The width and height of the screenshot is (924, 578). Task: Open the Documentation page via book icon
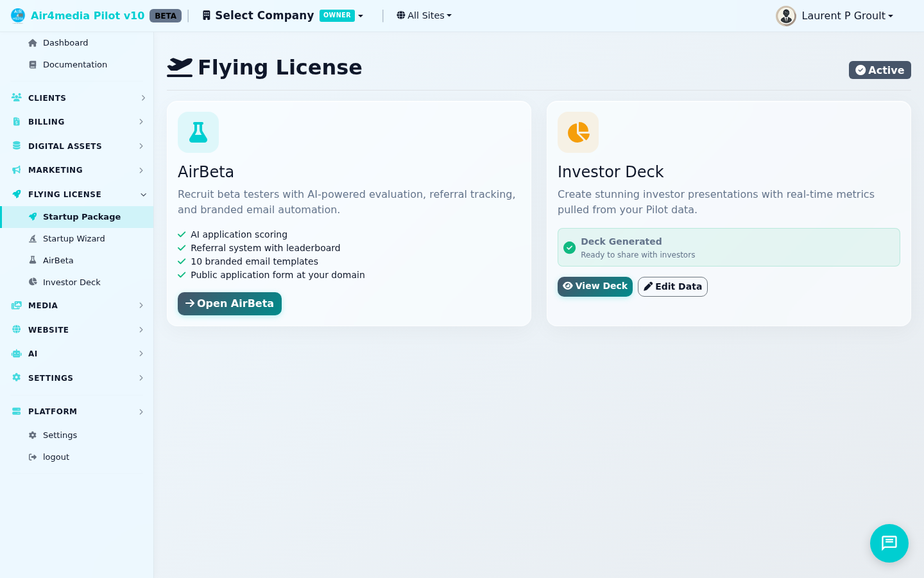pos(32,64)
